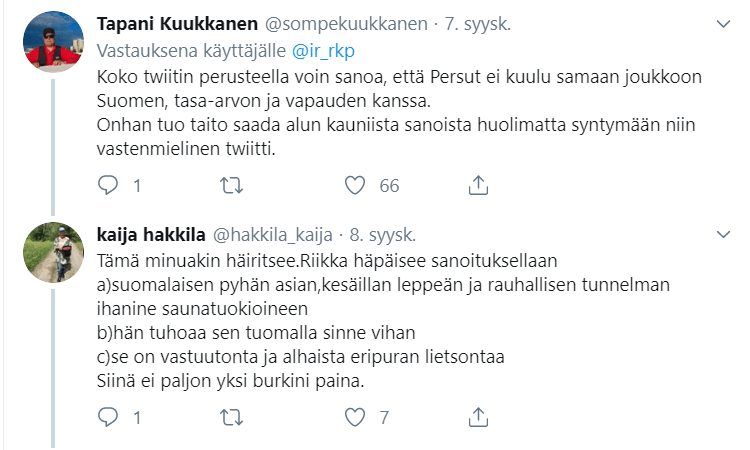Open the @hakkila_kaija handle

tap(269, 236)
